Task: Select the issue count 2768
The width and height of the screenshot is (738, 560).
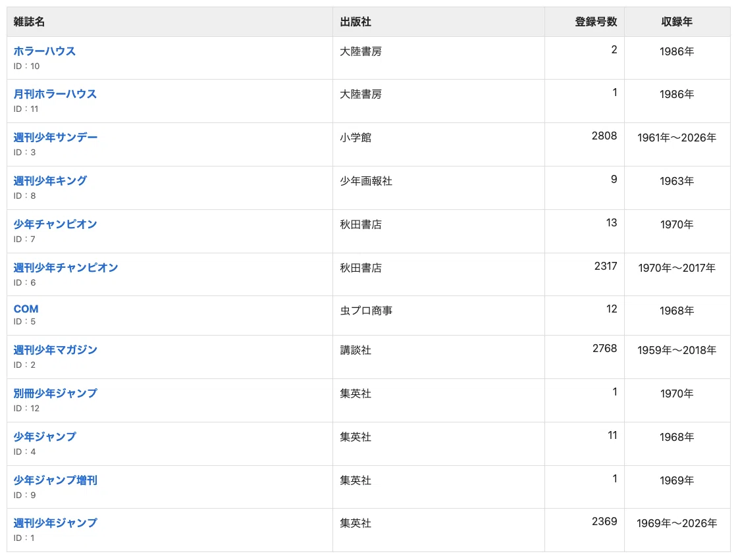Action: (605, 348)
